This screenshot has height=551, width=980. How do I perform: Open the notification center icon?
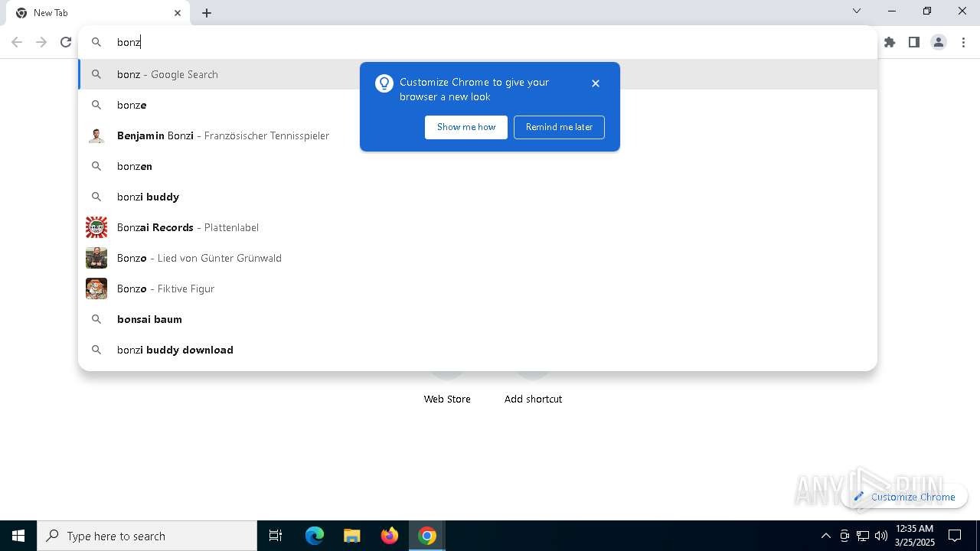coord(955,536)
